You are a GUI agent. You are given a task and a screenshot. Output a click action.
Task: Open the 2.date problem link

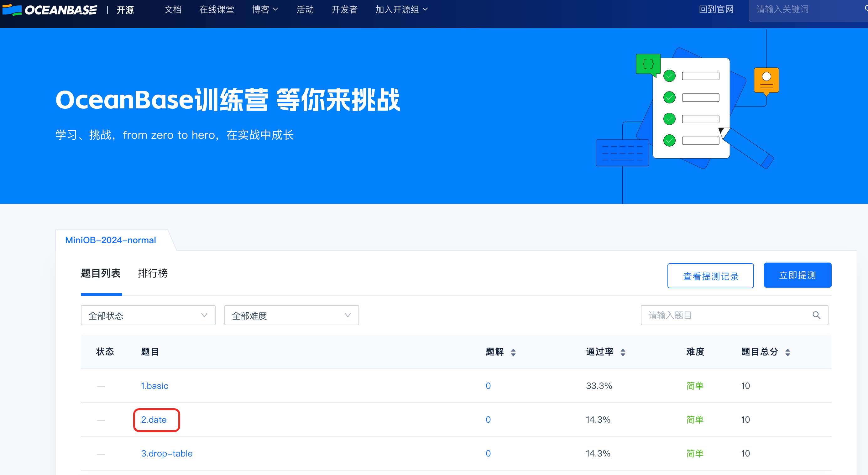coord(154,420)
